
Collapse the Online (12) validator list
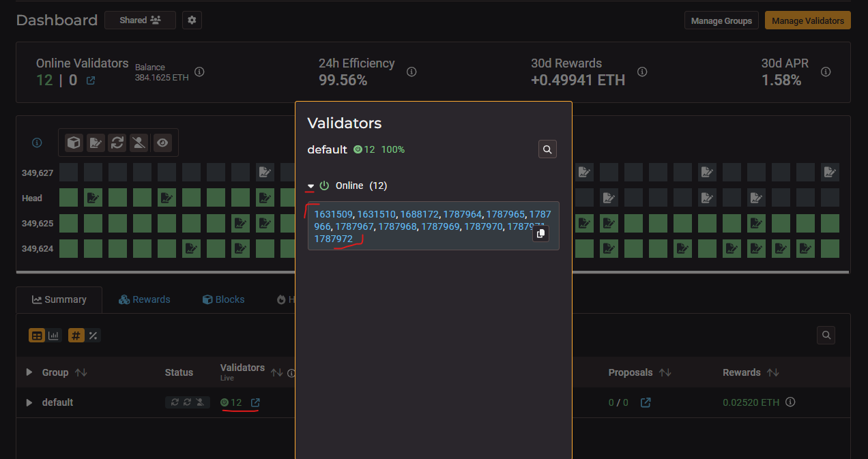tap(311, 186)
